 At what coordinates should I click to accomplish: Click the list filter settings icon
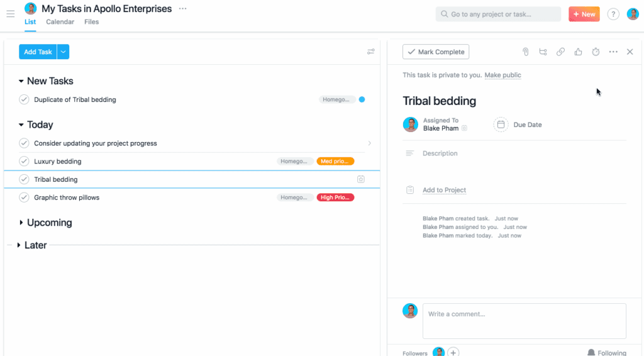(x=371, y=52)
